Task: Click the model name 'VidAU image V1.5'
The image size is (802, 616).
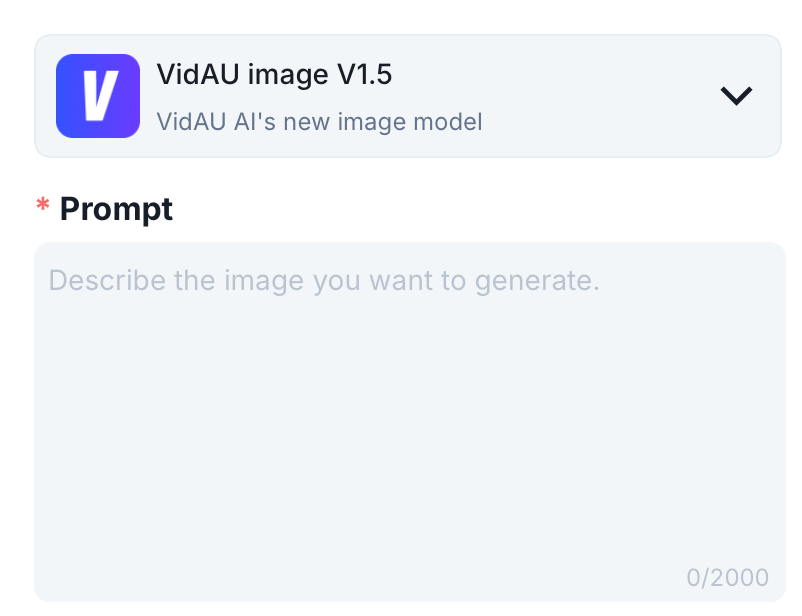Action: coord(275,74)
